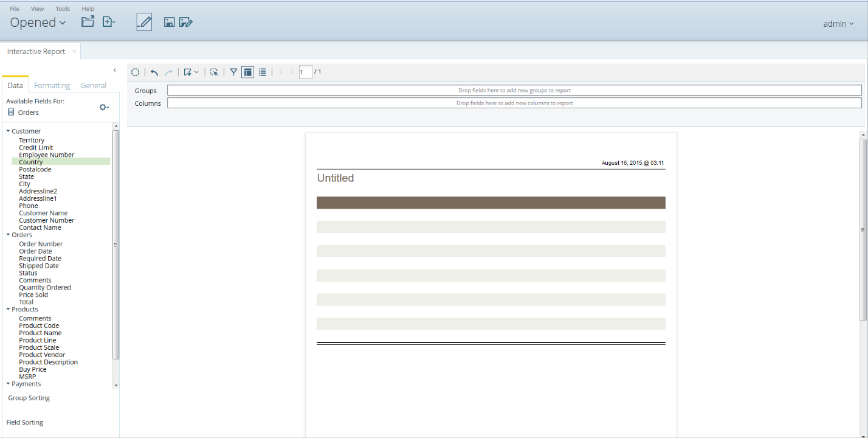The image size is (868, 438).
Task: Open the File menu
Action: [15, 9]
